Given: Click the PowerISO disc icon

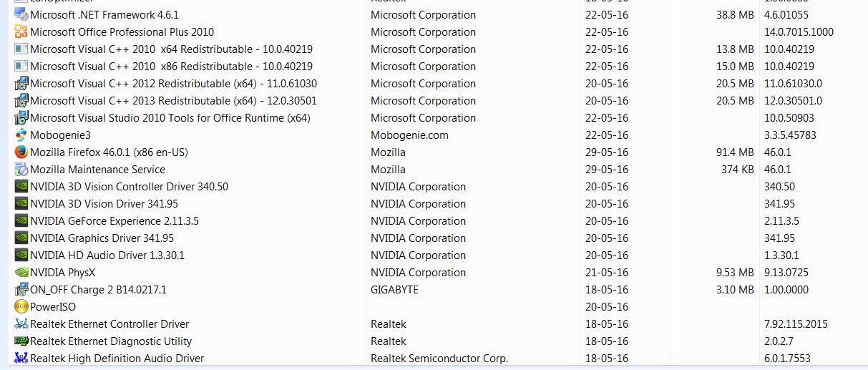Looking at the screenshot, I should click(21, 306).
